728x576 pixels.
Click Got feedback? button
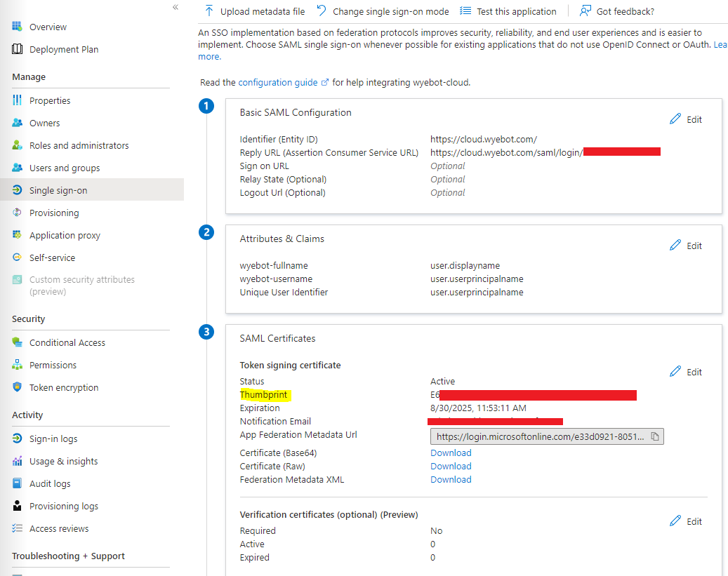tap(625, 12)
